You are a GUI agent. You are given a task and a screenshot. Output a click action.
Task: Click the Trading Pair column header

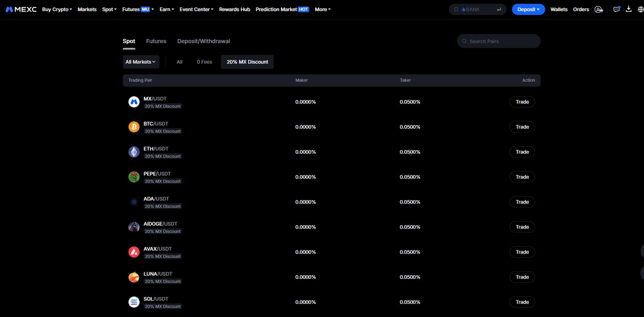point(140,80)
